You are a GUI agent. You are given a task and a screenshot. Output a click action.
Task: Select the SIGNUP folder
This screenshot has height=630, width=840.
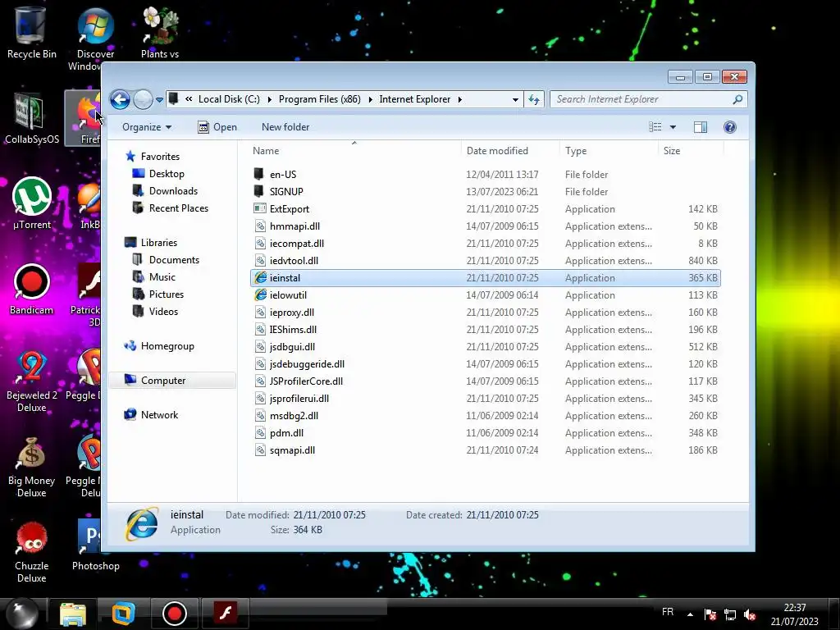coord(486,192)
